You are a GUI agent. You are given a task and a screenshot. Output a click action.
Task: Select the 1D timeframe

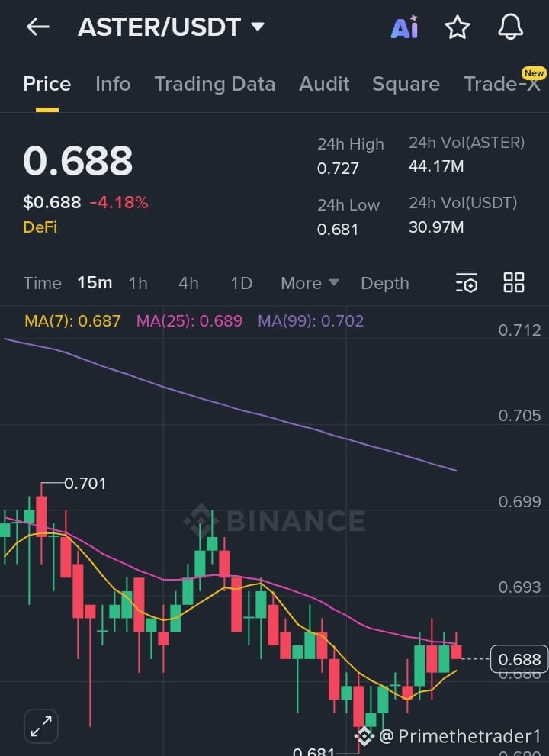241,283
